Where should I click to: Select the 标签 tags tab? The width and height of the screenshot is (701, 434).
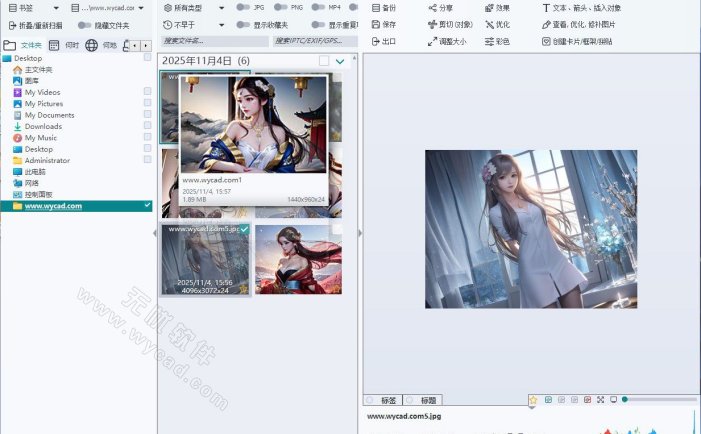tap(383, 400)
